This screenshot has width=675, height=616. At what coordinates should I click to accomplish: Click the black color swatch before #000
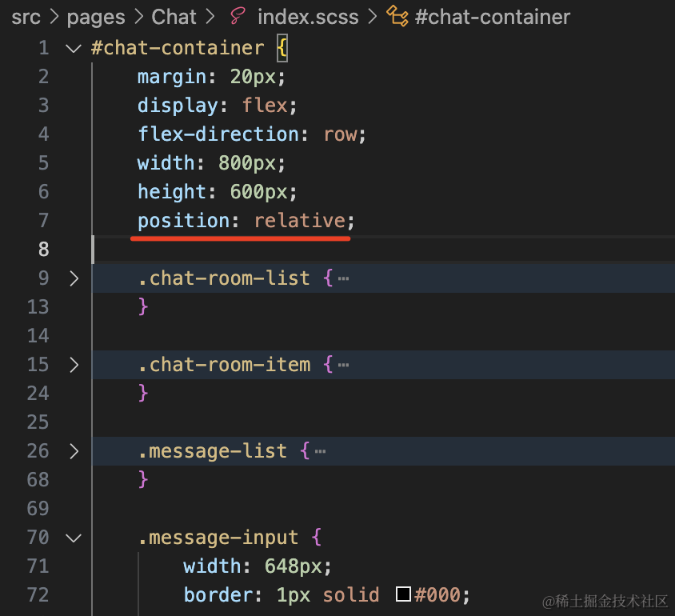click(x=403, y=594)
